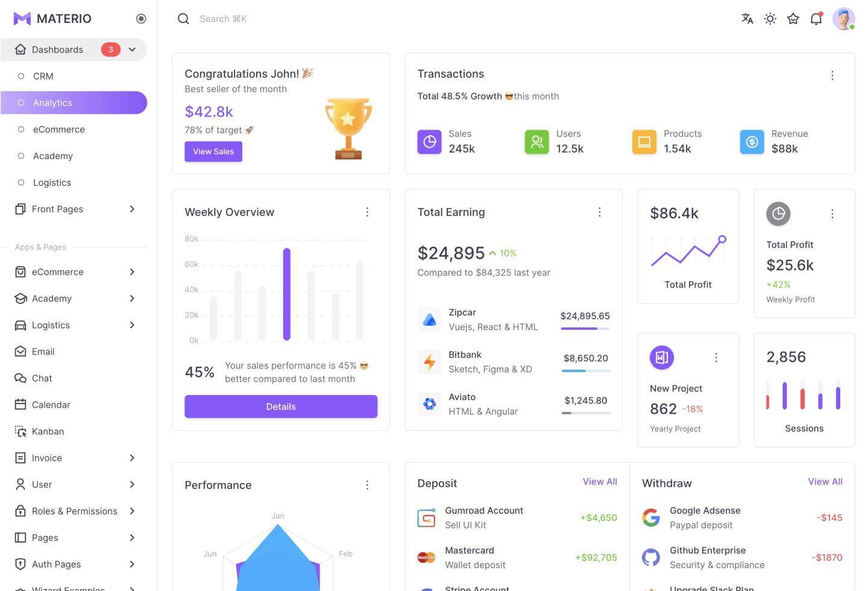Select the Analytics dashboard item
868x591 pixels.
74,103
